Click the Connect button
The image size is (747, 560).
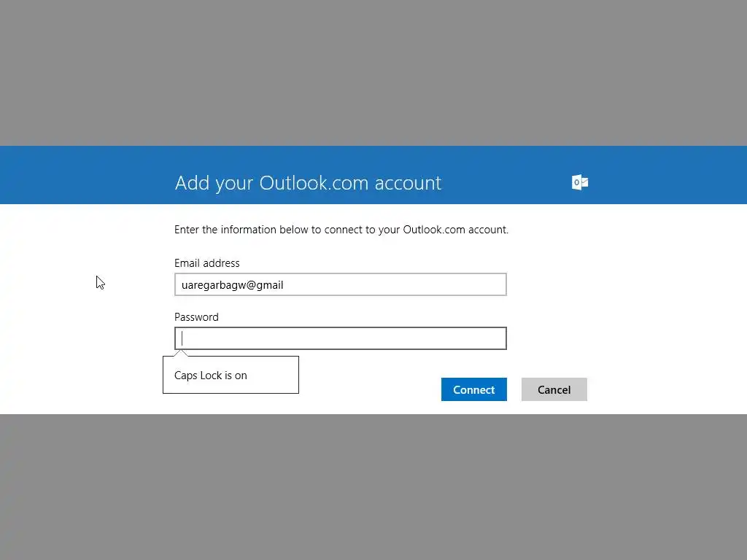coord(473,389)
